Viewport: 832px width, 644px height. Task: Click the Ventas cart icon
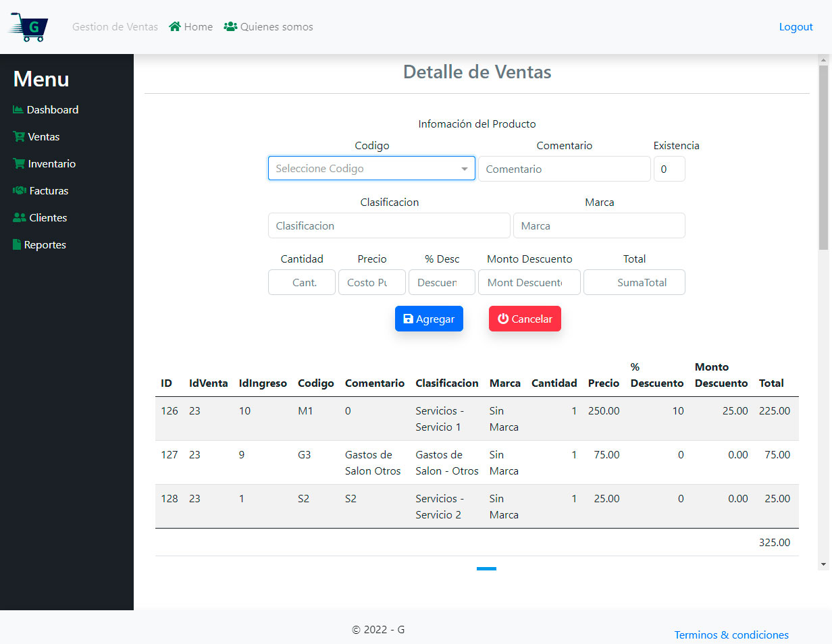point(19,136)
